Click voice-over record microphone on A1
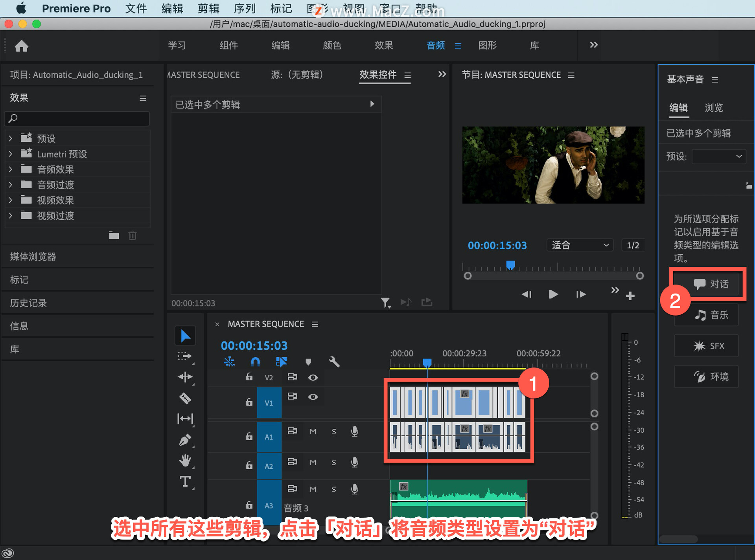This screenshot has height=560, width=755. (x=354, y=431)
